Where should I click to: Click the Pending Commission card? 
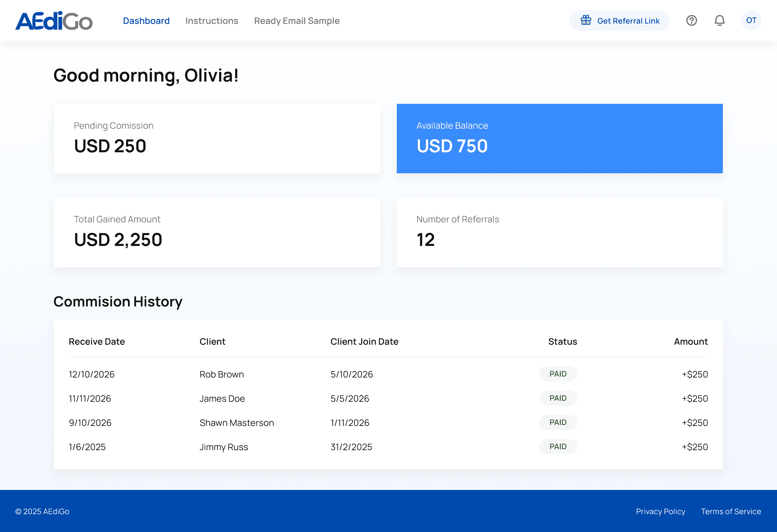click(x=217, y=138)
